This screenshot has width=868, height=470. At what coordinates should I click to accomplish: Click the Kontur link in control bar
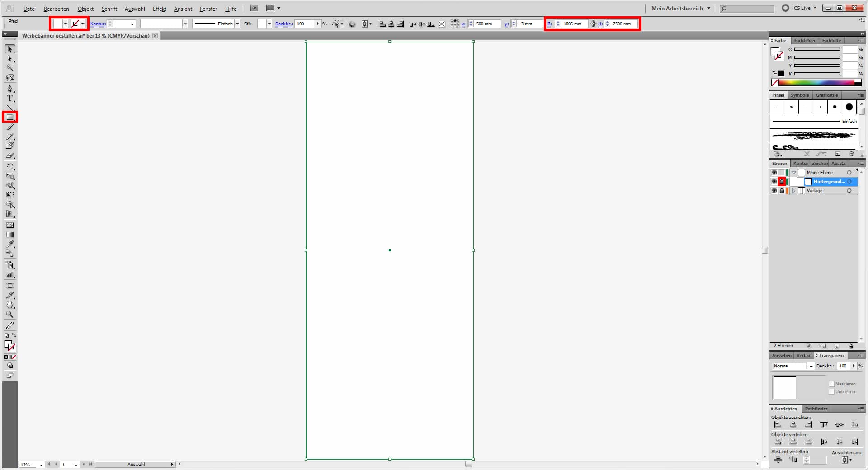click(x=98, y=24)
